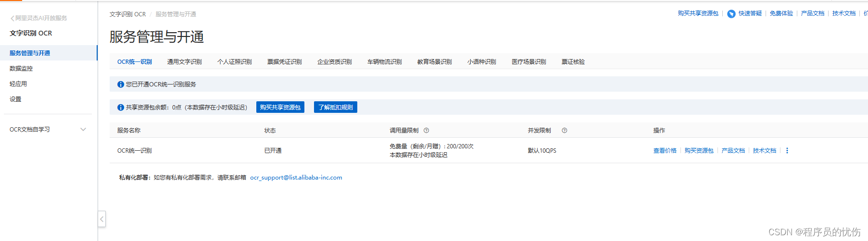Click 查看价格 in the OCR统一识别 row
Image resolution: width=868 pixels, height=241 pixels.
[x=665, y=151]
